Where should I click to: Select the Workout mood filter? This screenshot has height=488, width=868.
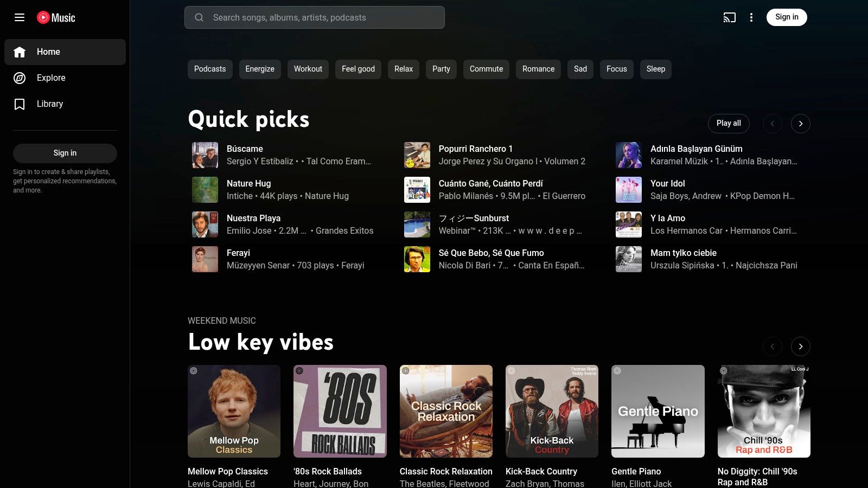308,69
